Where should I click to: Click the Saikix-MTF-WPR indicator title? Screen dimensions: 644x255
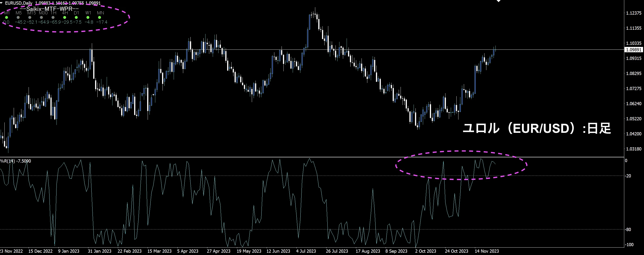(49, 9)
